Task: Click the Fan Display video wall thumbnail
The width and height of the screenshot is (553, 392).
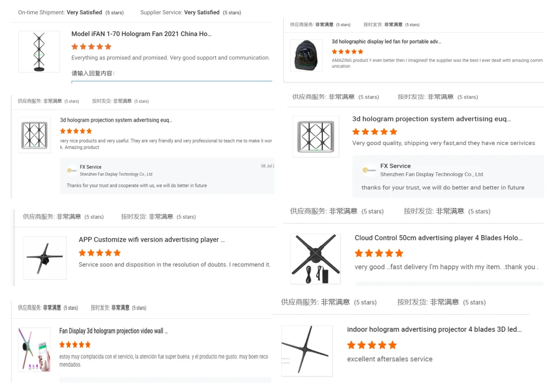Action: coord(34,349)
